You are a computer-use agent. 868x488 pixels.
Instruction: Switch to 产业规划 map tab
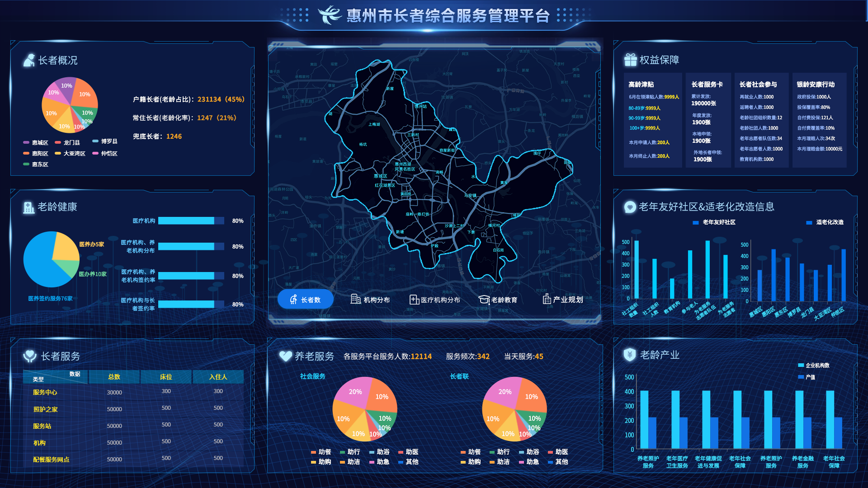(563, 300)
